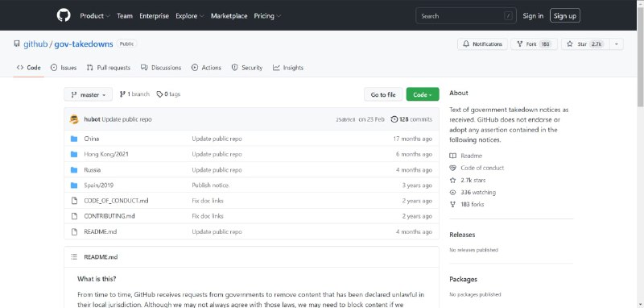Switch to the Insights tab
The image size is (644, 308).
click(x=288, y=68)
